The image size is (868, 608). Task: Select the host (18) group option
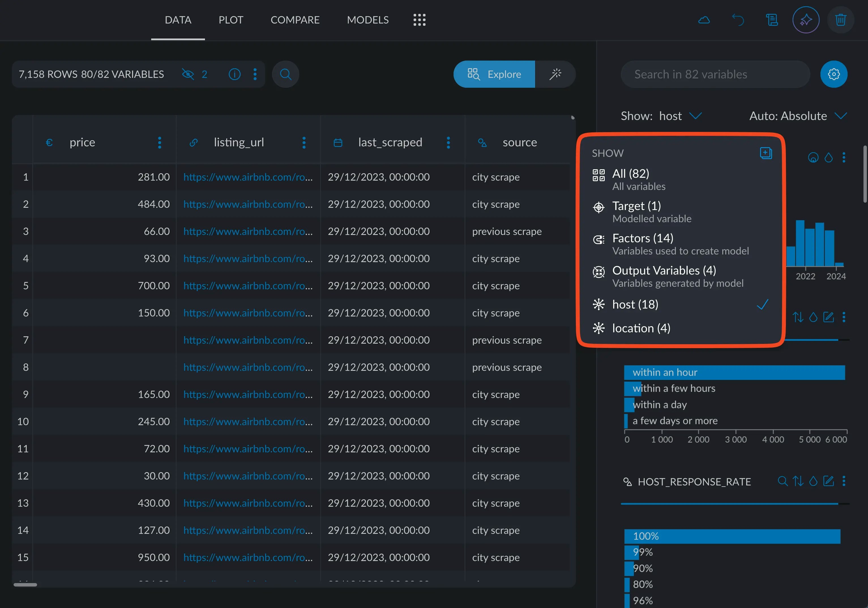(635, 304)
